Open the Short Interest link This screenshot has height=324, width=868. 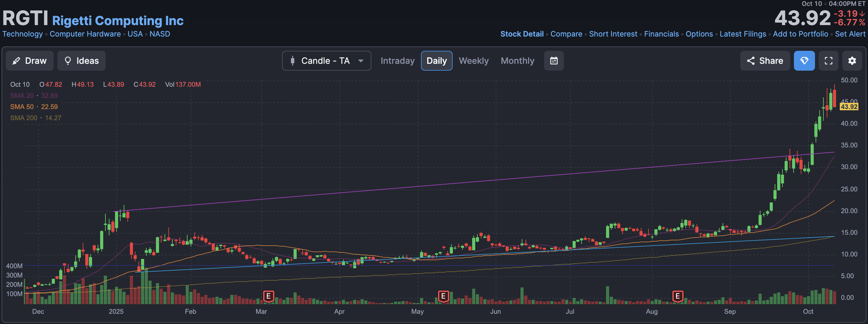click(x=613, y=34)
